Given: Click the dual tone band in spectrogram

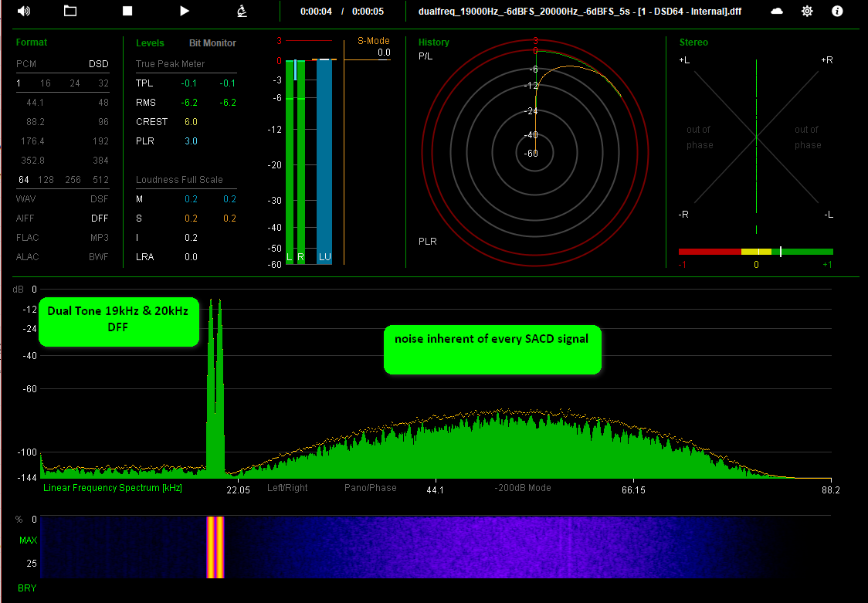Looking at the screenshot, I should (215, 547).
